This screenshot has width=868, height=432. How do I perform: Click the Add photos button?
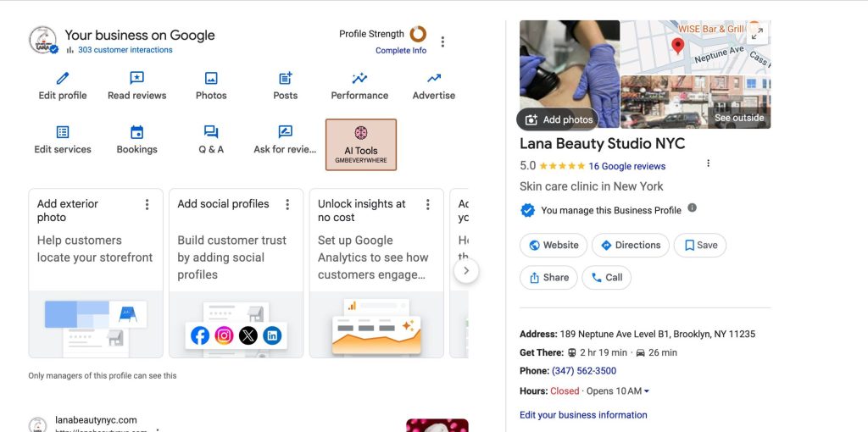pyautogui.click(x=558, y=119)
